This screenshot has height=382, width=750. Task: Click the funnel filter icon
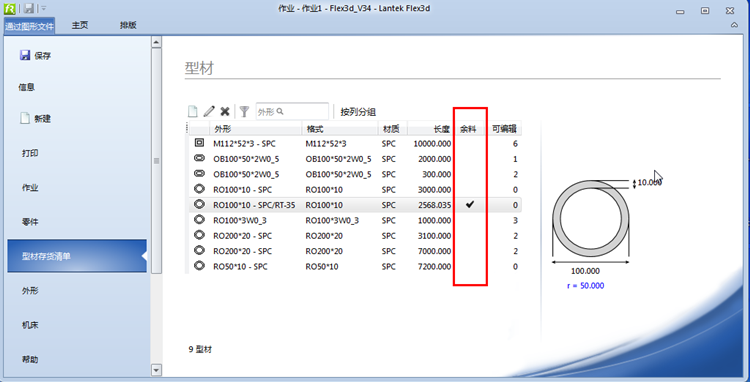click(244, 111)
